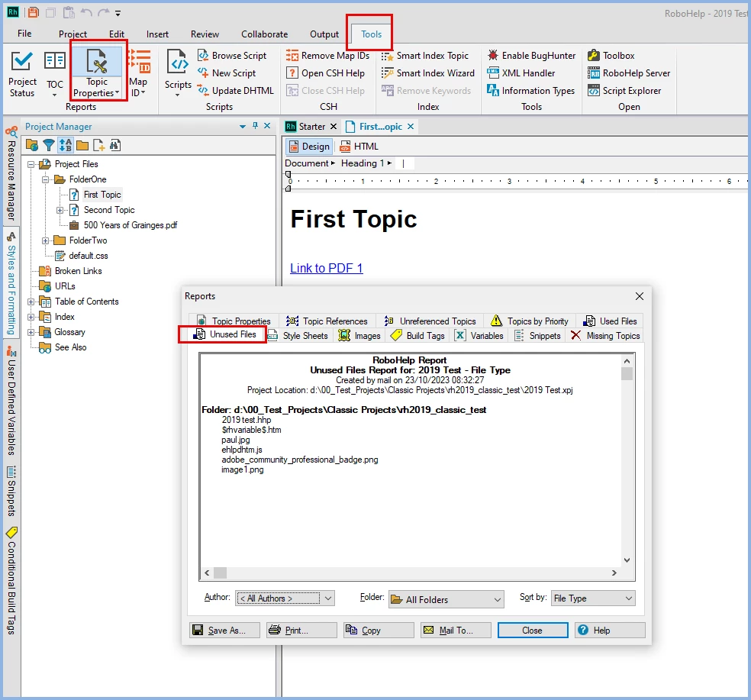
Task: Click the Save icon in quick access toolbar
Action: (x=33, y=12)
